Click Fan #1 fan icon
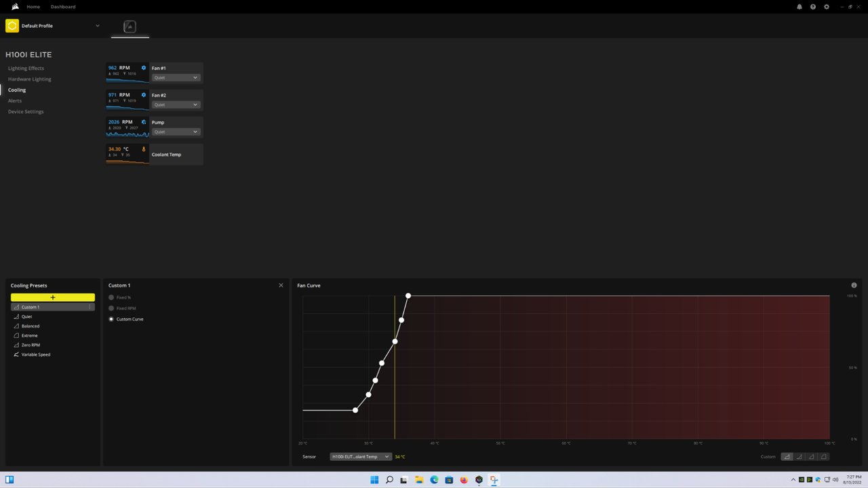The image size is (868, 488). [x=144, y=68]
